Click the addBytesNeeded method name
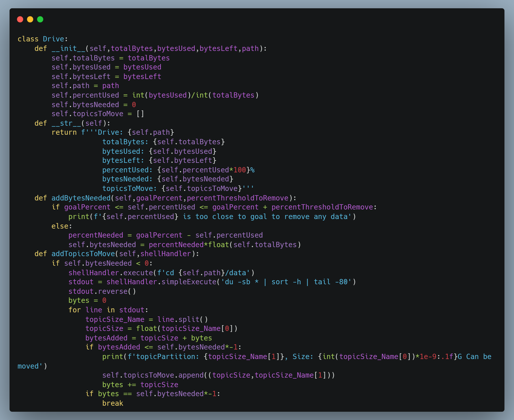Viewport: 514px width, 420px height. [81, 198]
